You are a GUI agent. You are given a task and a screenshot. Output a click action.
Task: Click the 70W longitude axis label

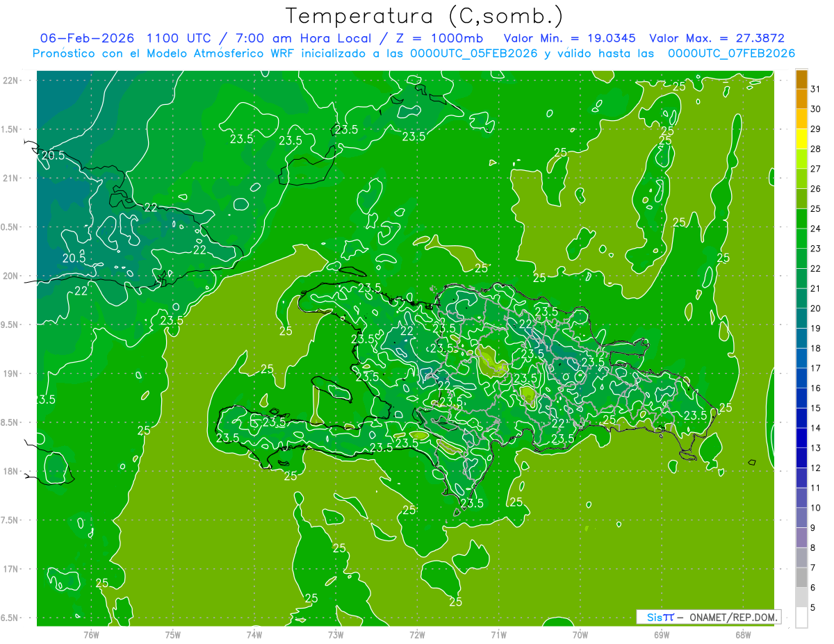click(580, 634)
